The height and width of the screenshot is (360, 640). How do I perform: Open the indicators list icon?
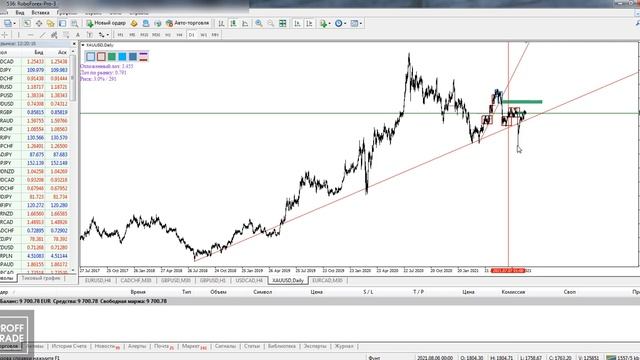point(324,23)
